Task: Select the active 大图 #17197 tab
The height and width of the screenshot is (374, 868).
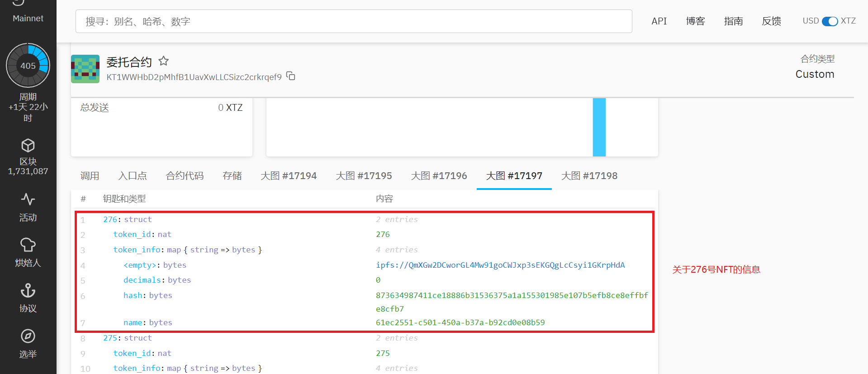Action: point(514,176)
